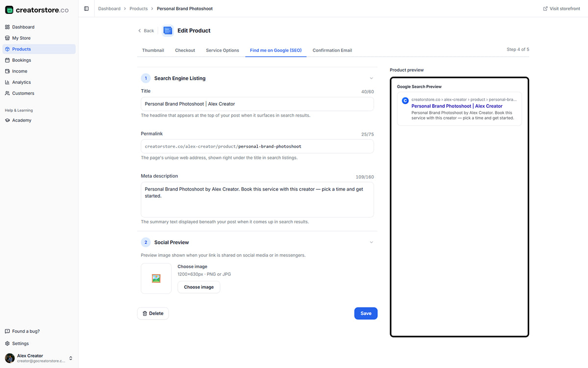Screen dimensions: 588x368
Task: Click the Found a bug message icon
Action: 7,331
